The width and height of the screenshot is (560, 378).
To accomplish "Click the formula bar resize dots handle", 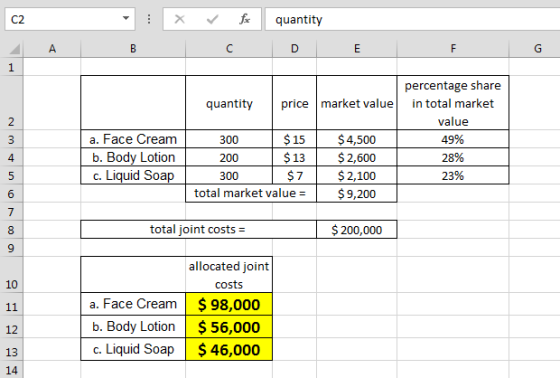I will point(149,19).
